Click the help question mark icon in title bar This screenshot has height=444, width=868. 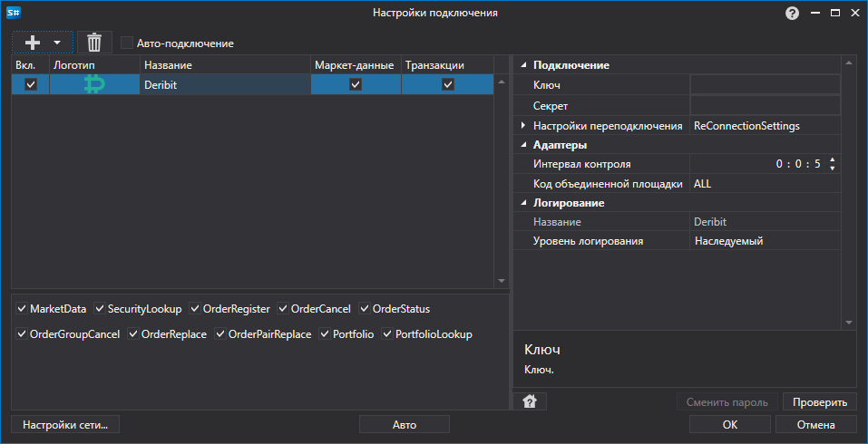[x=792, y=14]
